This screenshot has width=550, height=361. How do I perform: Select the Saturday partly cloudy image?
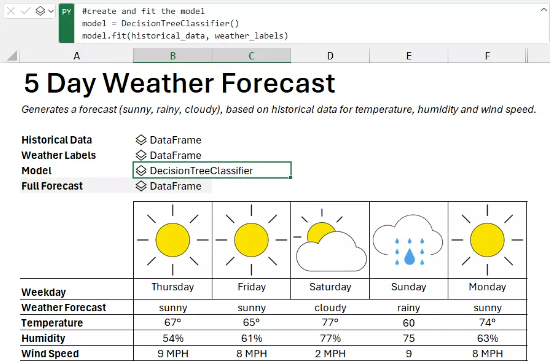coord(330,240)
